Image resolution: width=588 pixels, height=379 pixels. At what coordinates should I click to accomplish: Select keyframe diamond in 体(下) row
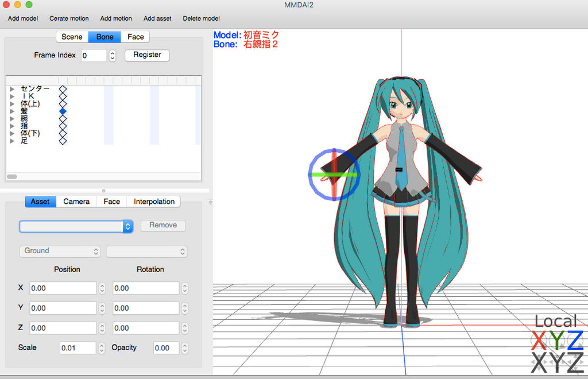63,133
